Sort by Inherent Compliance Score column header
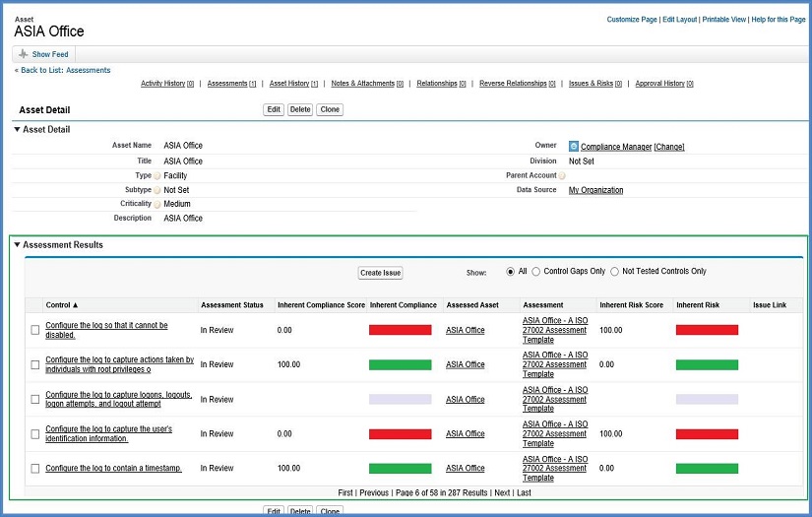812x517 pixels. click(x=321, y=305)
